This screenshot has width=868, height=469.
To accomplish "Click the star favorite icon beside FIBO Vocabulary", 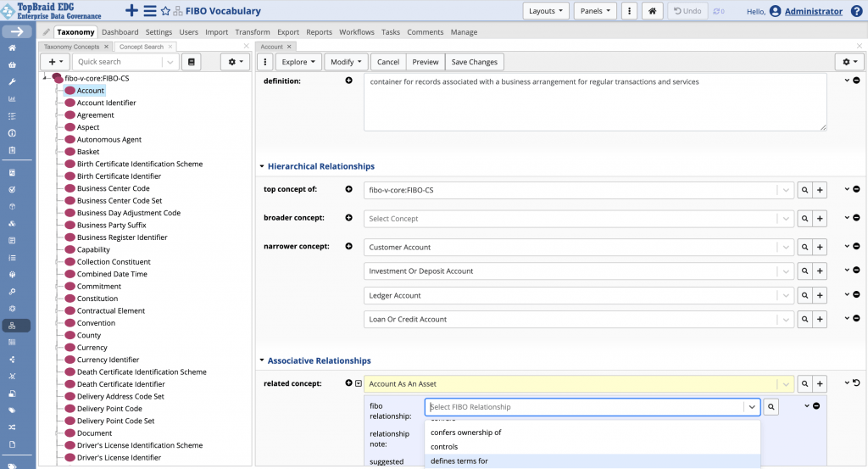I will [165, 11].
